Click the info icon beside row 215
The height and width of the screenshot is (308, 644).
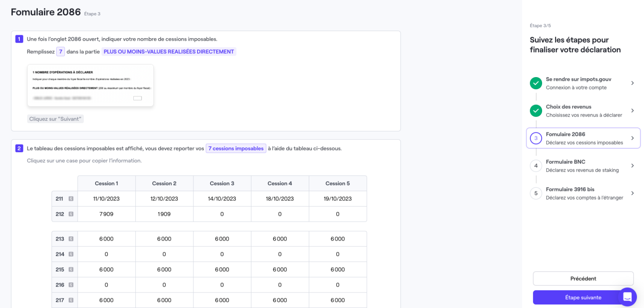pyautogui.click(x=71, y=269)
